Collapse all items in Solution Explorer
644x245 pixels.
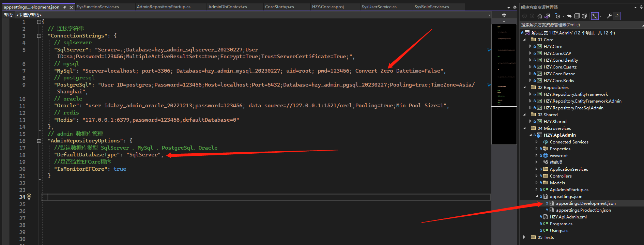[577, 16]
